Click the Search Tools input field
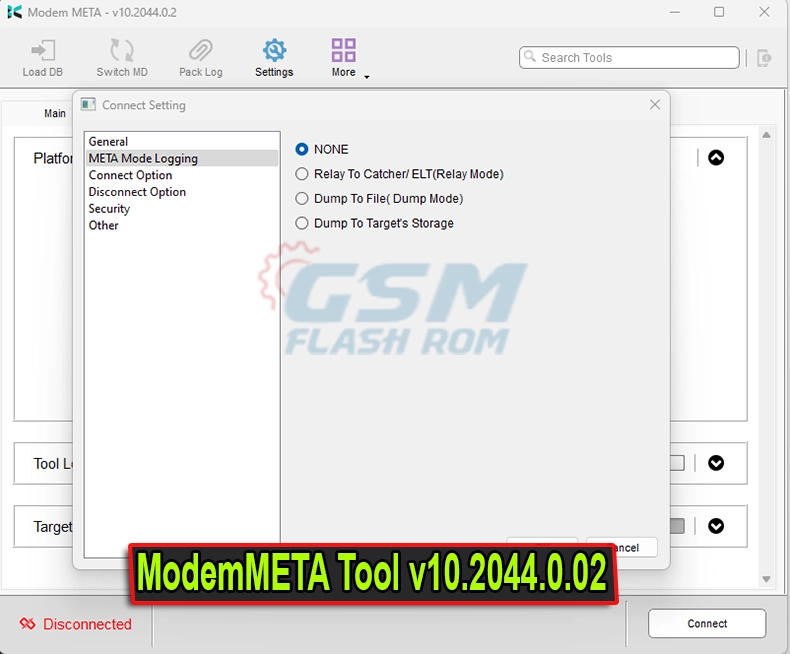Image resolution: width=790 pixels, height=654 pixels. tap(629, 57)
